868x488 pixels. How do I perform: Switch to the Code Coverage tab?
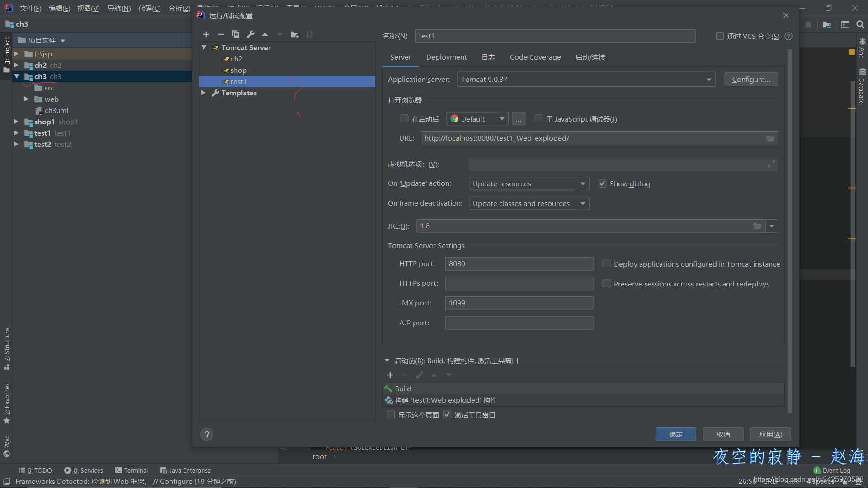point(535,57)
